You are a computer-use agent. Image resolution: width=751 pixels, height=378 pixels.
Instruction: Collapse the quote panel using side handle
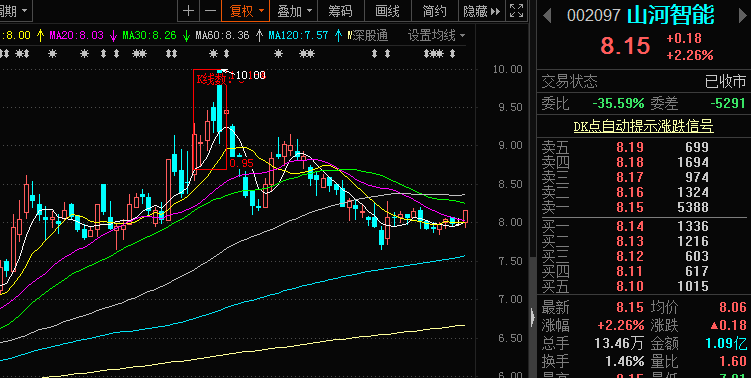pos(533,317)
